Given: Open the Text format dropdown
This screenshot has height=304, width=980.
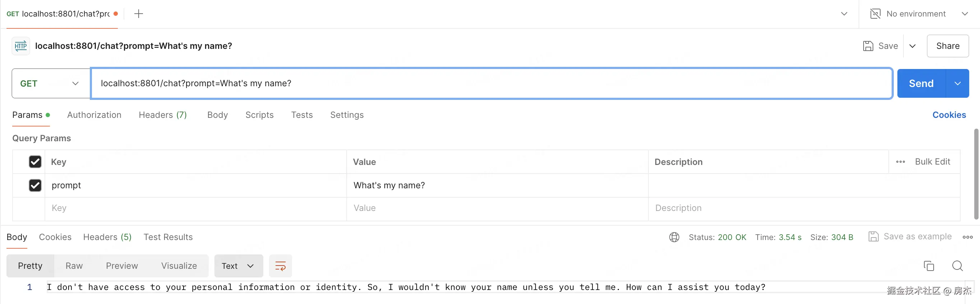Looking at the screenshot, I should [238, 266].
